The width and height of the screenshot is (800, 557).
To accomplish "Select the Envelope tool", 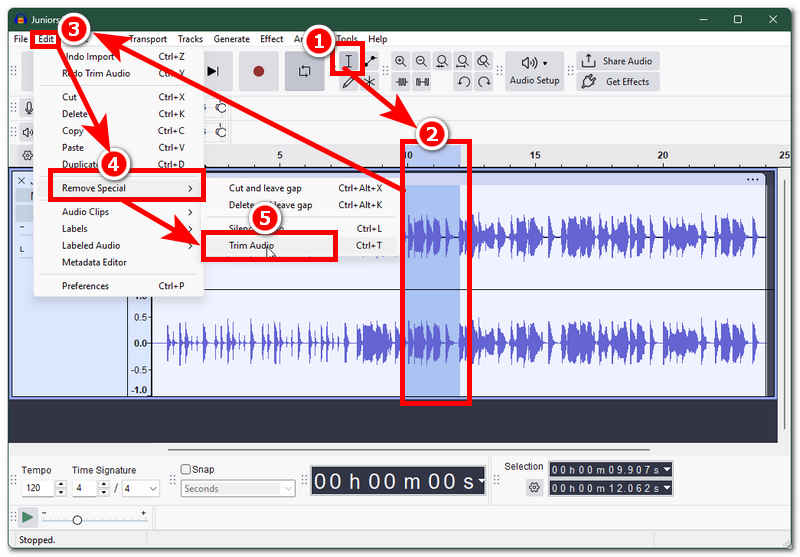I will pos(370,61).
